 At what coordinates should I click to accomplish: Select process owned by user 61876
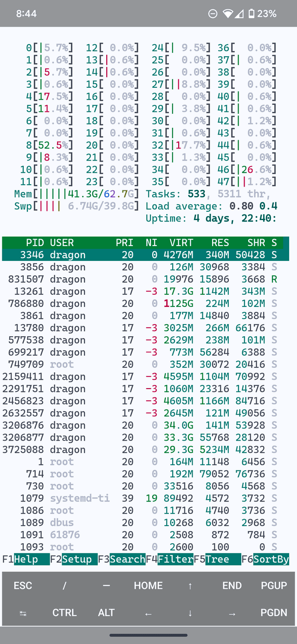click(146, 534)
